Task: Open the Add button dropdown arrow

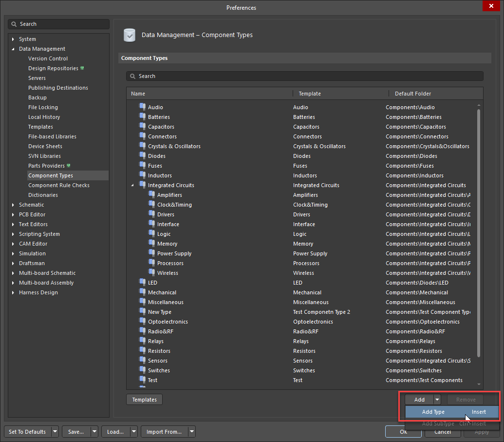Action: click(x=437, y=400)
